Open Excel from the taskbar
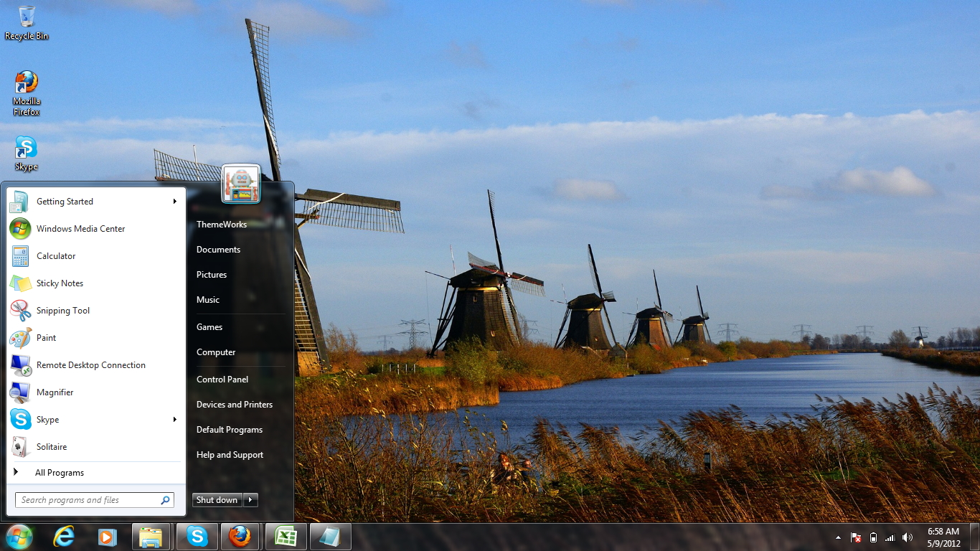980x551 pixels. [285, 536]
